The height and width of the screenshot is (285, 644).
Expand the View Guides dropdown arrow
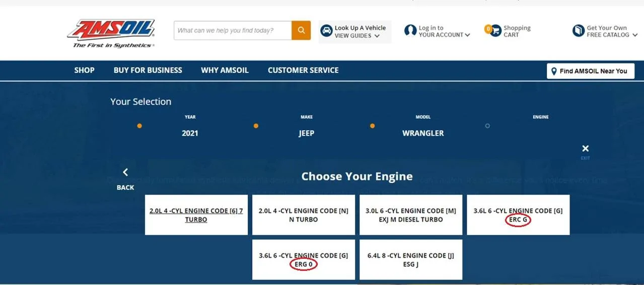pos(377,36)
